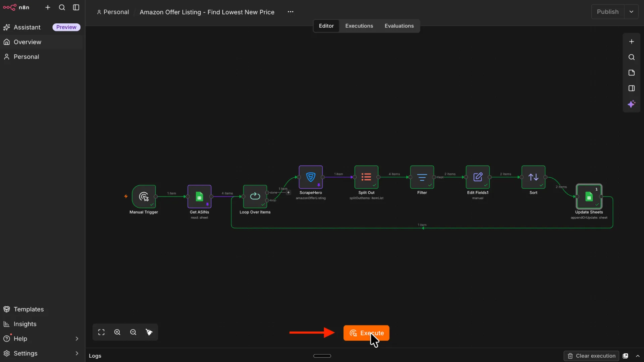Open Publish dropdown arrow

coord(631,12)
